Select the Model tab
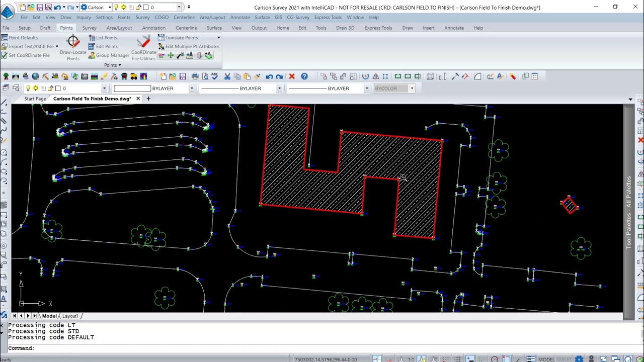Image resolution: width=644 pixels, height=362 pixels. (49, 316)
